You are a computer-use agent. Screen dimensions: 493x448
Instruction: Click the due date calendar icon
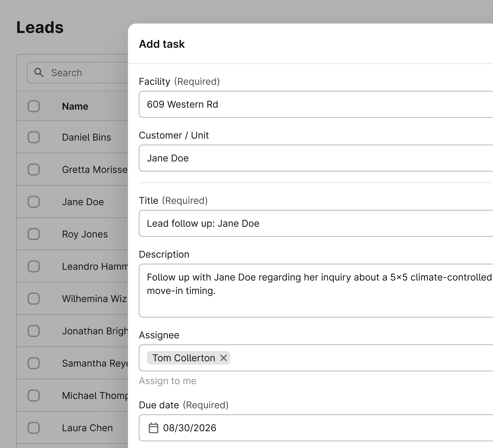tap(154, 428)
